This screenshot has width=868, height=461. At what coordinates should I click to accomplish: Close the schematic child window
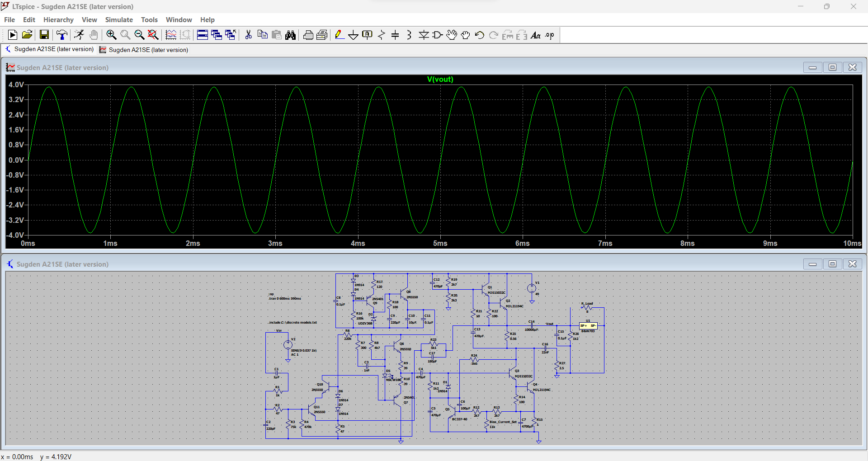point(853,264)
